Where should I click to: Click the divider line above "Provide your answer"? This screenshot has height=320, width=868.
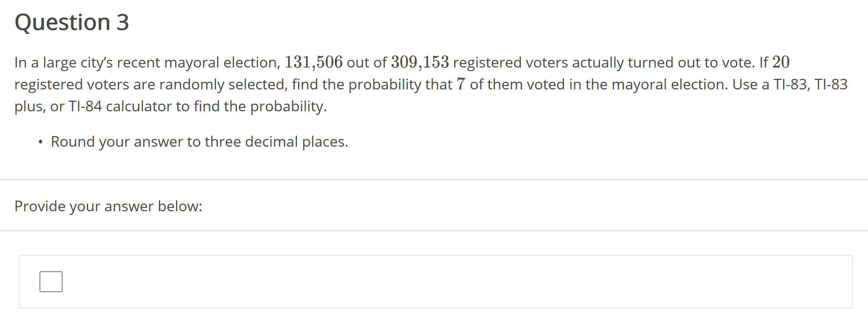434,180
